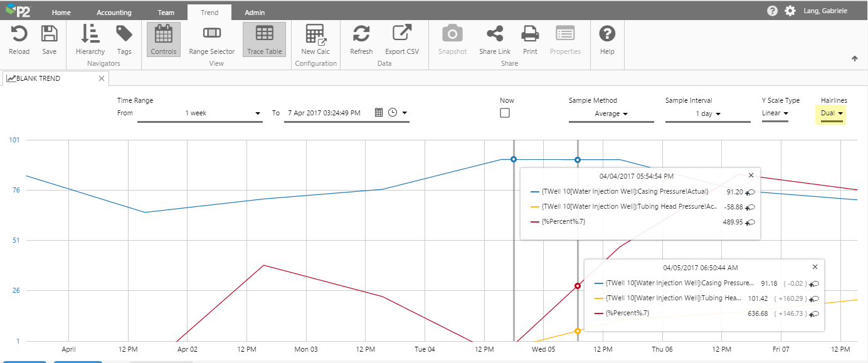Toggle the Controls view button
This screenshot has height=363, width=868.
[163, 39]
